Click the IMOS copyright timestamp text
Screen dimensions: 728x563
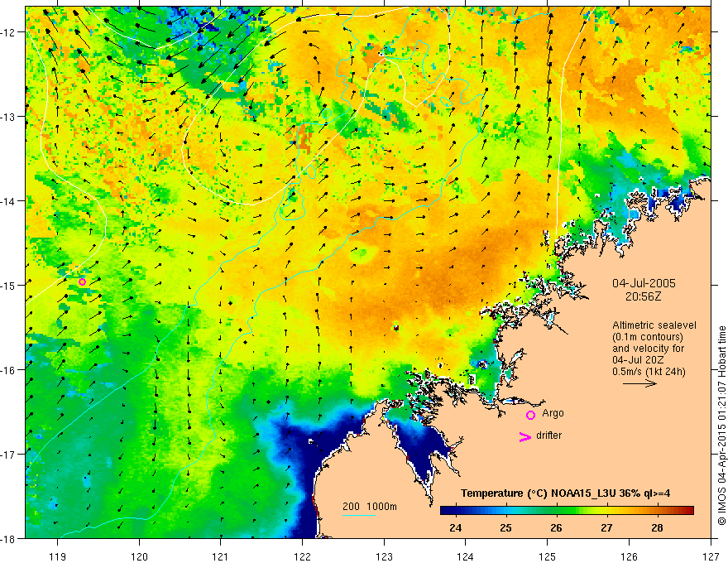tap(721, 426)
